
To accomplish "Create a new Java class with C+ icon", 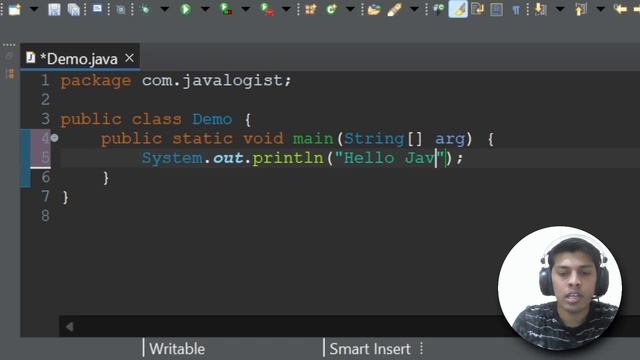I will coord(331,9).
